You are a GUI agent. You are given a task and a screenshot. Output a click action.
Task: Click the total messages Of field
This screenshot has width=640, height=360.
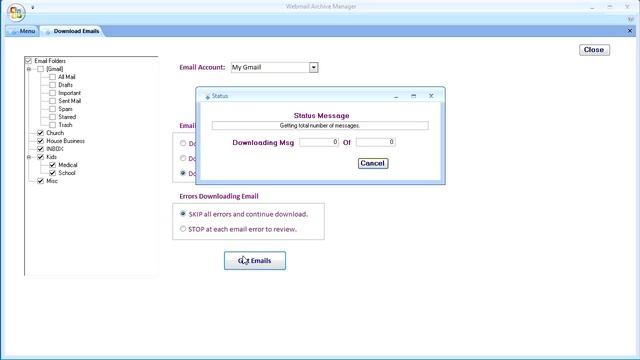pyautogui.click(x=376, y=142)
